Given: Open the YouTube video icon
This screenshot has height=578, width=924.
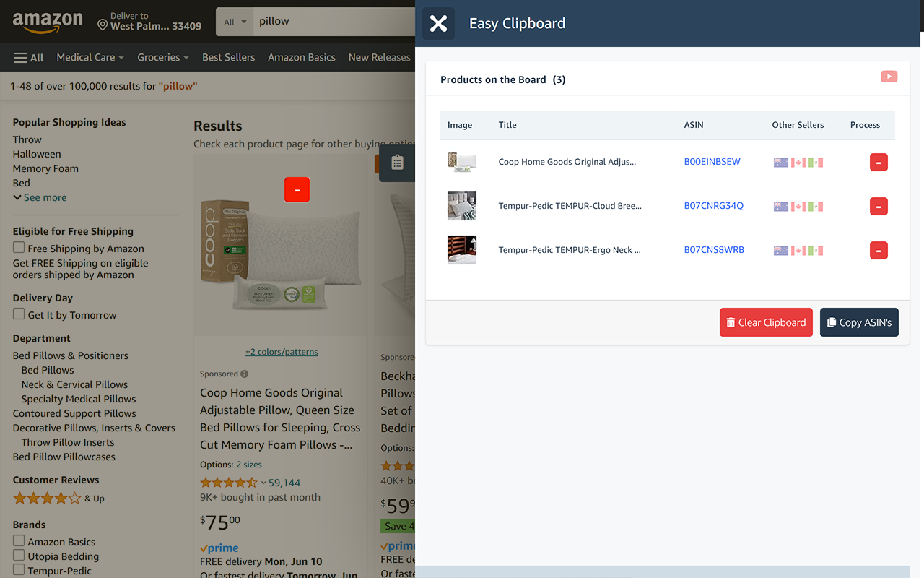Looking at the screenshot, I should click(889, 77).
